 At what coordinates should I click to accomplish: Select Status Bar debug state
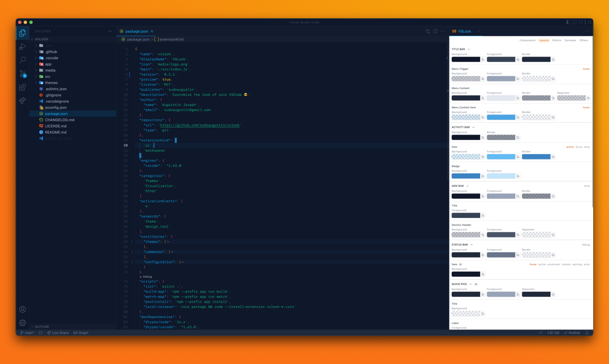click(586, 245)
